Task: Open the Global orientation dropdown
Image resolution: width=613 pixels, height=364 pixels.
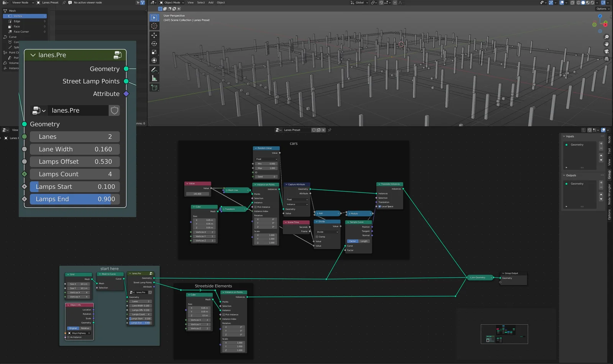Action: 359,3
